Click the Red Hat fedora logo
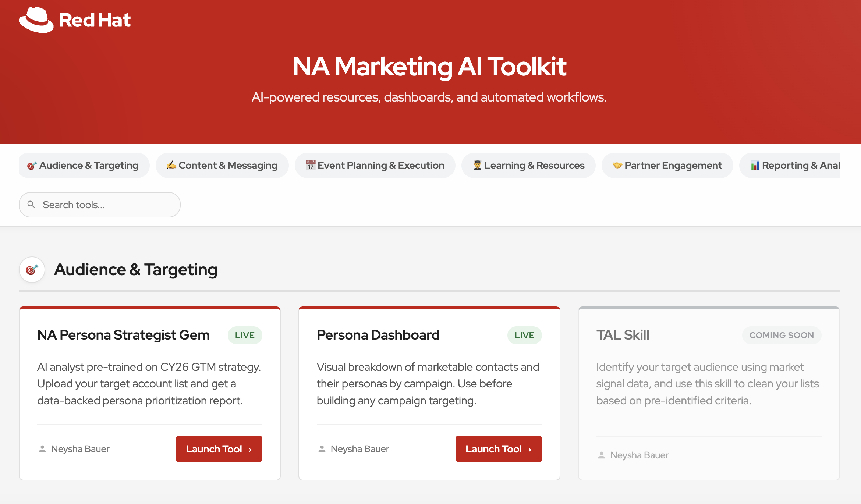Screen dimensions: 861x504 coord(36,20)
